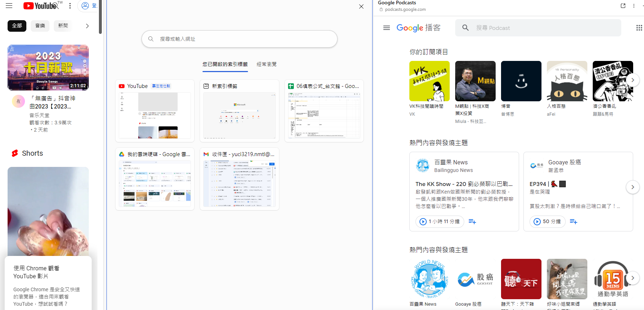This screenshot has height=310, width=644.
Task: Click the Gmail favicon
Action: 206,154
